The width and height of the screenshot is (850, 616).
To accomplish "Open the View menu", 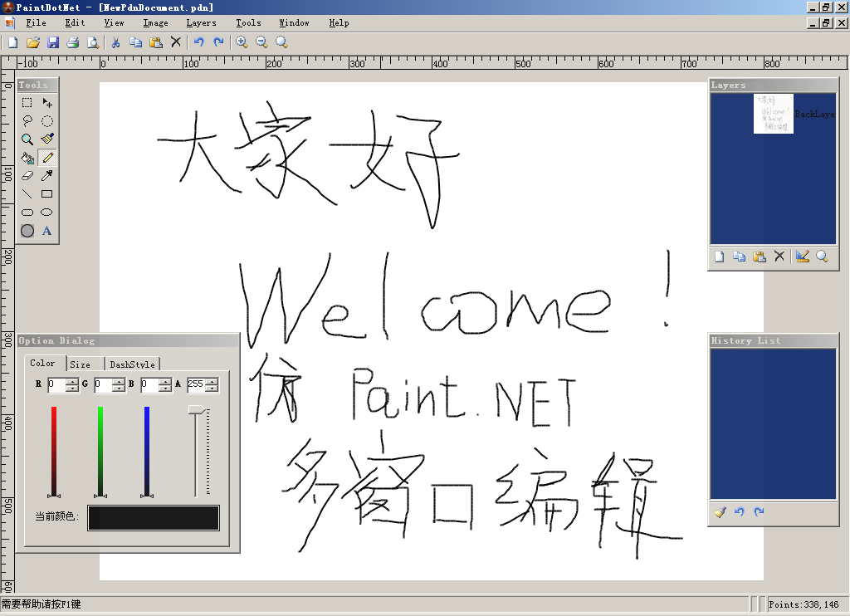I will click(114, 22).
